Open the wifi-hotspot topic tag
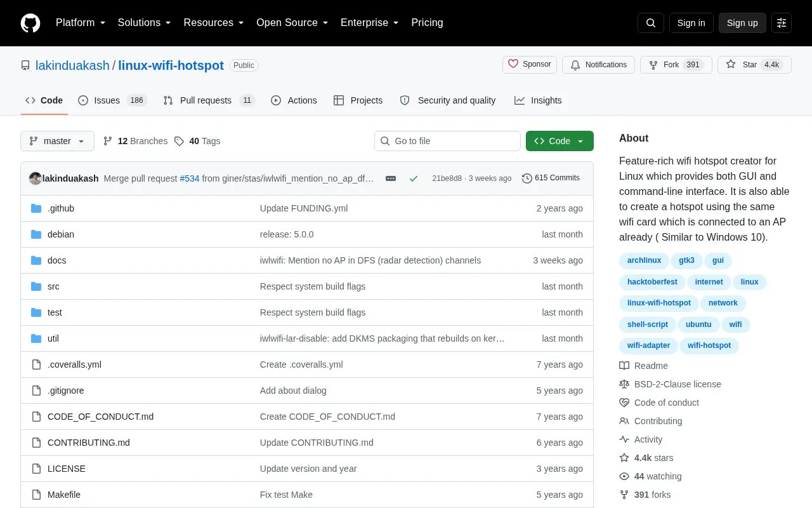 709,345
